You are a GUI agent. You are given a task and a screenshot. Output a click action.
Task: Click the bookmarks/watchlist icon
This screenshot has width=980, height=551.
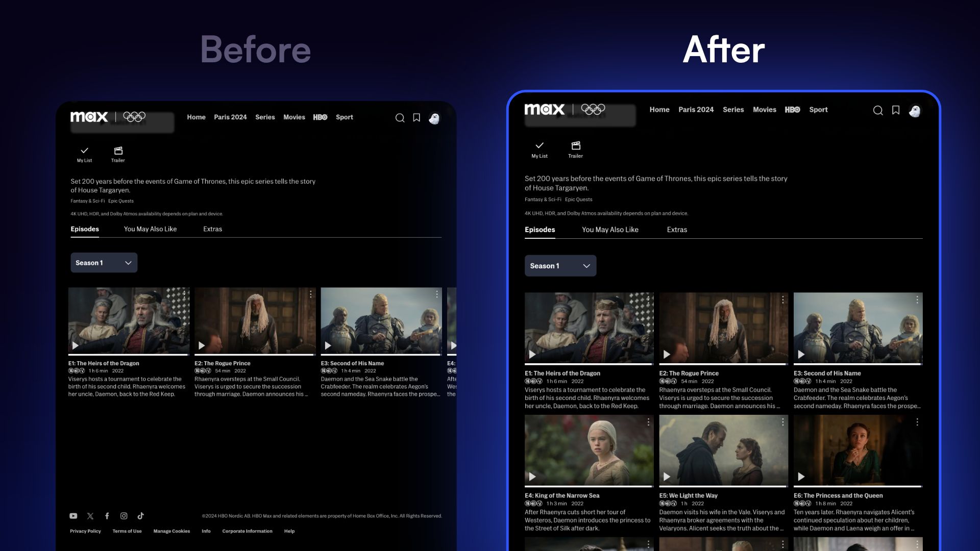point(896,110)
